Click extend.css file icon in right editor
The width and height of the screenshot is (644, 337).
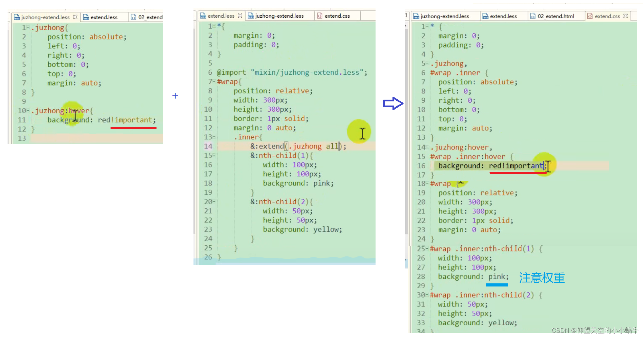(590, 16)
